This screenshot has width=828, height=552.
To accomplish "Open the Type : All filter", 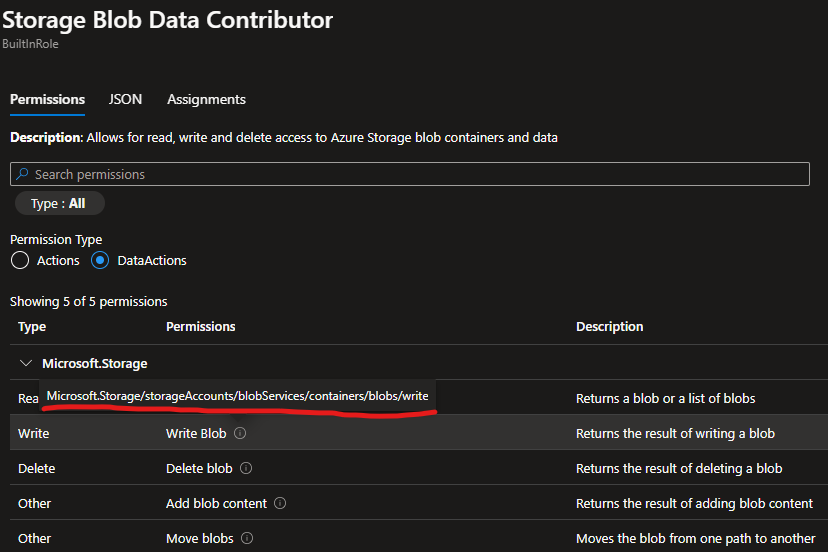I will 60,203.
